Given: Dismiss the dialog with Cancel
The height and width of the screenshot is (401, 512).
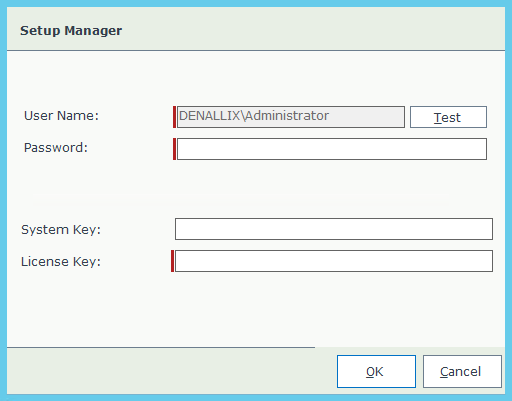Looking at the screenshot, I should click(x=462, y=371).
